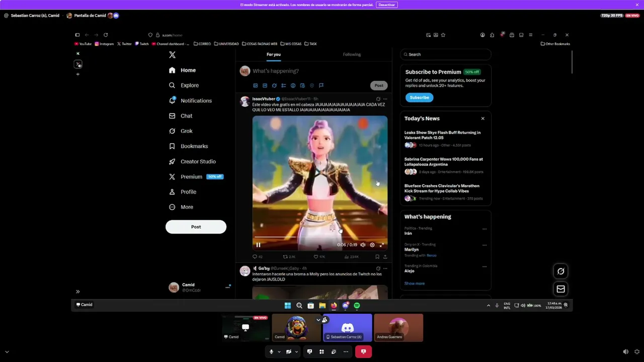Schedule post using the calendar icon
Viewport: 644px width, 362px height.
(x=302, y=85)
